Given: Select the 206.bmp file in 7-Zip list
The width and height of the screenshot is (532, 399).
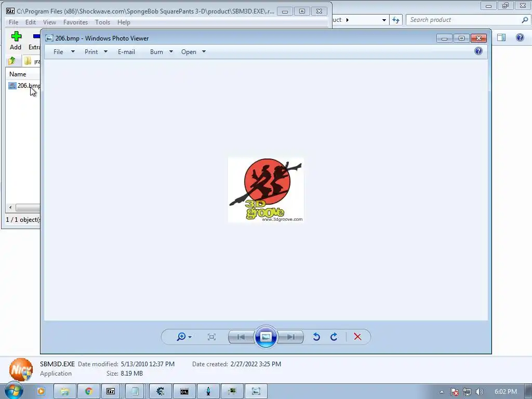Looking at the screenshot, I should [x=25, y=86].
